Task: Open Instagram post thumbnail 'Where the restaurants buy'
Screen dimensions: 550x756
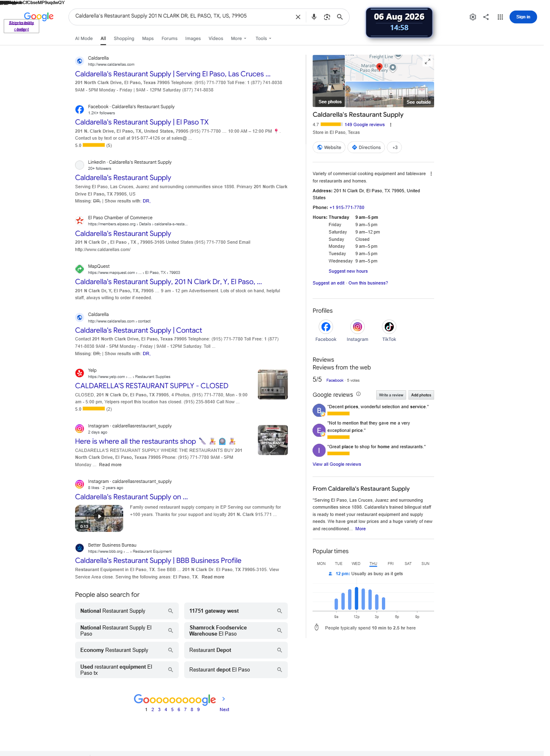Action: click(x=273, y=440)
